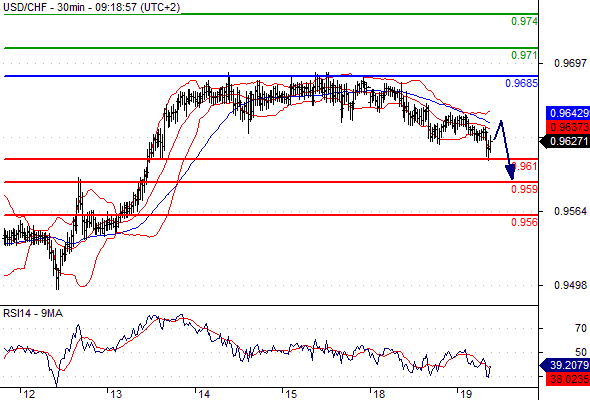The image size is (590, 400).
Task: Click date marker 15 on time axis
Action: point(291,394)
